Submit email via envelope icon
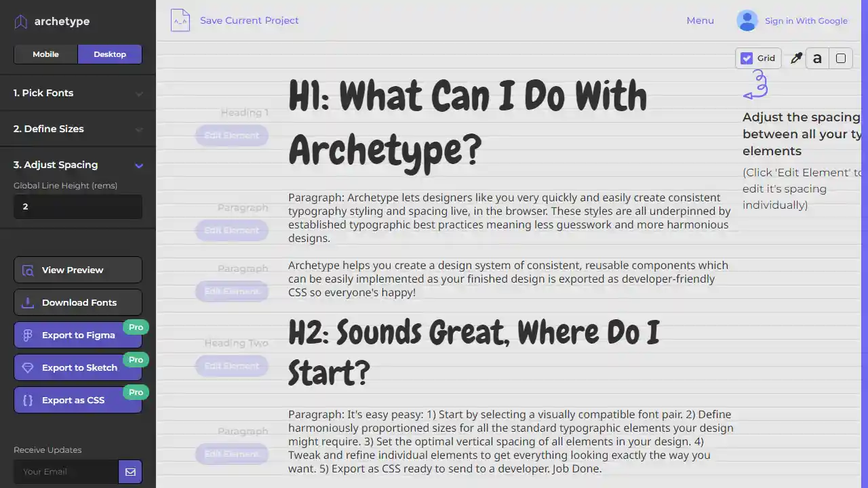The width and height of the screenshot is (868, 488). click(x=130, y=472)
